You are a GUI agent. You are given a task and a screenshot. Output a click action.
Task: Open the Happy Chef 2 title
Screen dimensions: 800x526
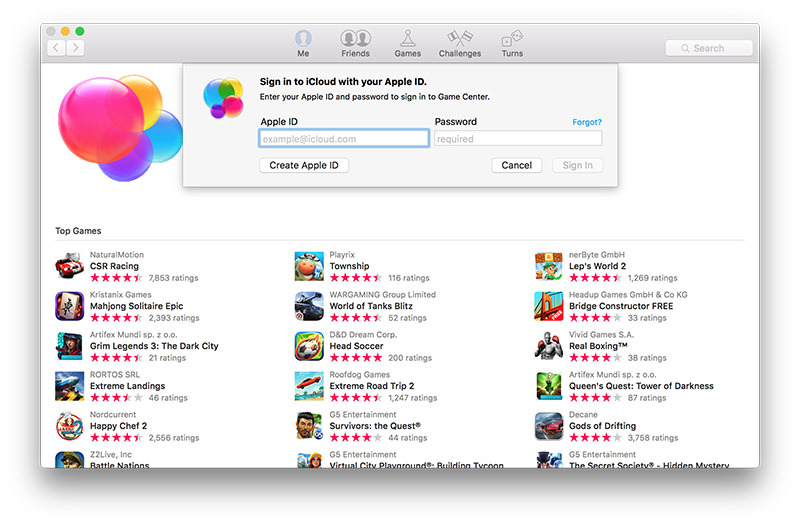pos(118,426)
